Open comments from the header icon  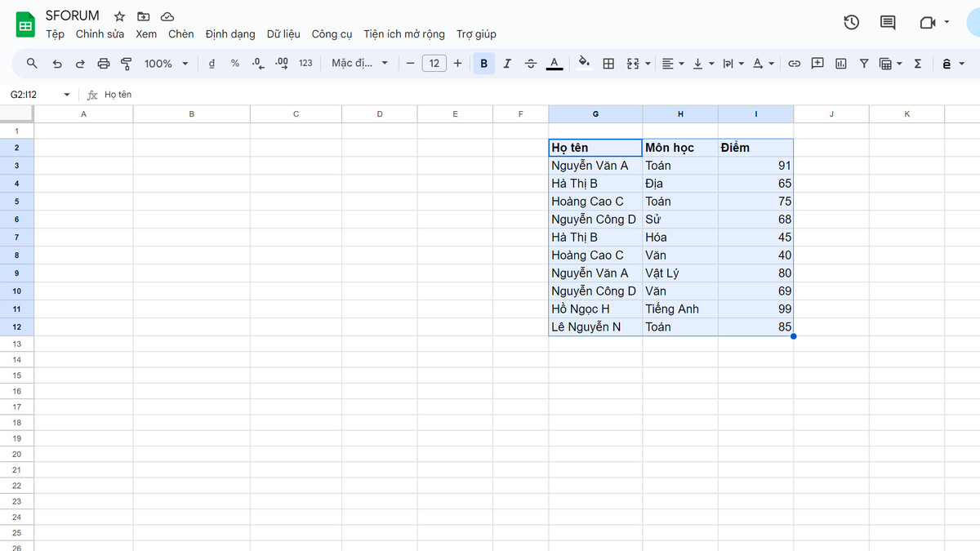(888, 22)
